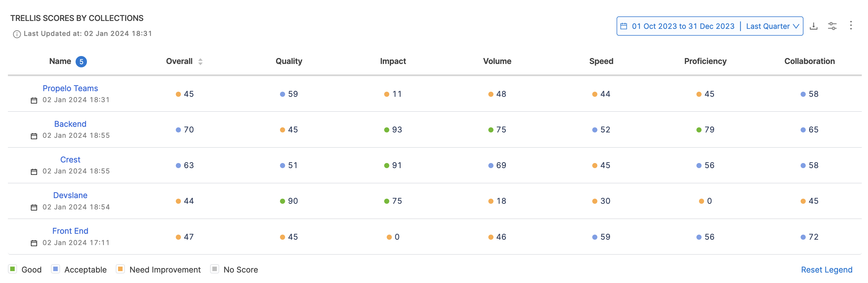Click the Collaboration column header
Screen dimensions: 868x283
[809, 61]
